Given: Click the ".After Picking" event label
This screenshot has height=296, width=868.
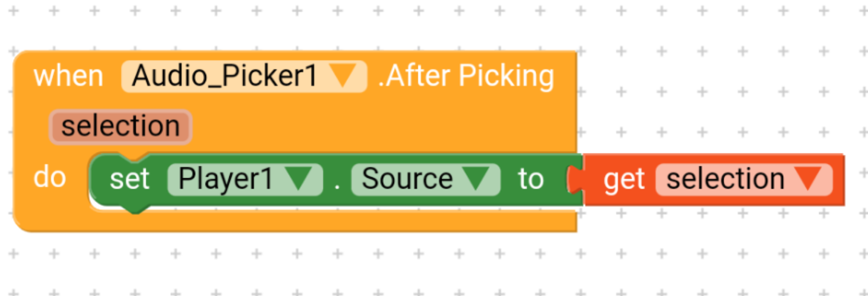Looking at the screenshot, I should pyautogui.click(x=466, y=77).
